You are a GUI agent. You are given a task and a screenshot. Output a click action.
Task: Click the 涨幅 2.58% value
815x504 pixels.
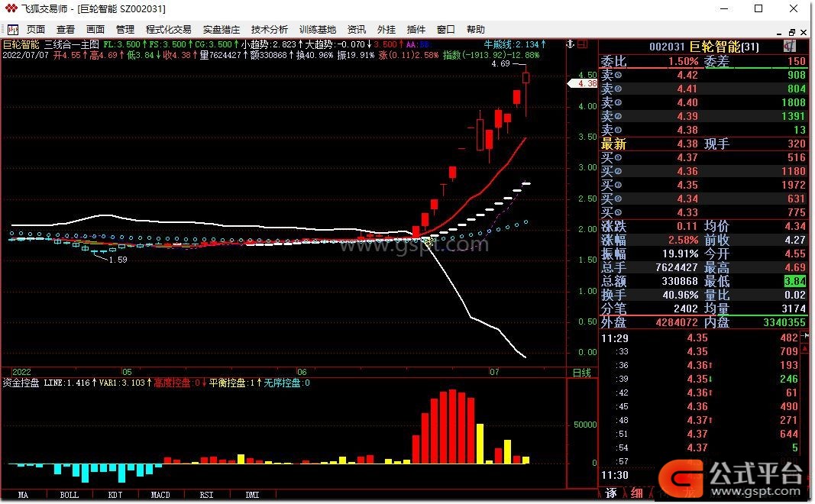click(x=683, y=240)
